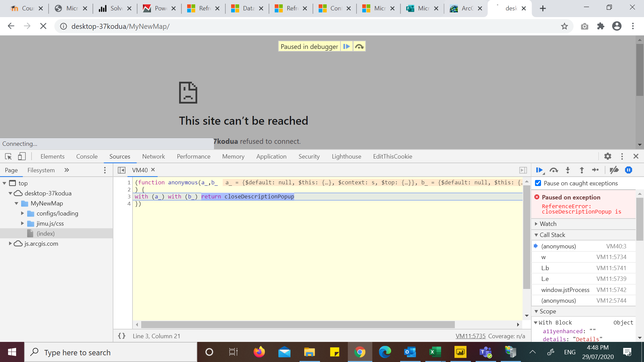
Task: Toggle device toolbar icon
Action: (x=22, y=157)
